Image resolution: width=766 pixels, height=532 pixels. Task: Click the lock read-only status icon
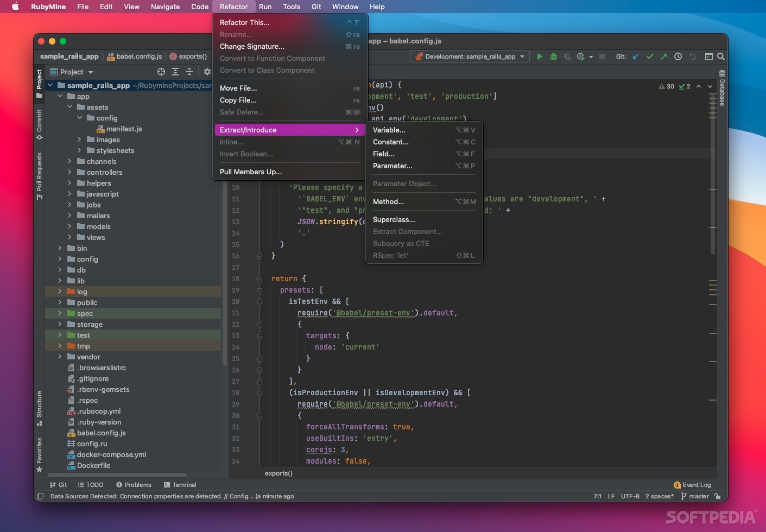pos(718,496)
